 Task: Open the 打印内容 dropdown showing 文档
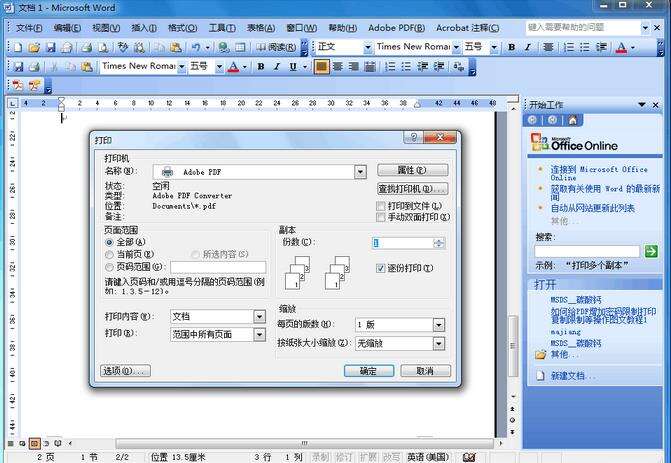point(259,317)
